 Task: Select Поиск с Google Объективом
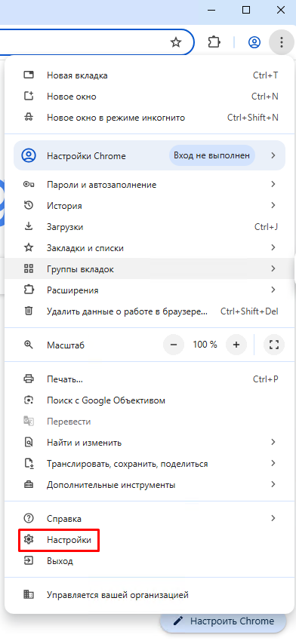click(150, 400)
